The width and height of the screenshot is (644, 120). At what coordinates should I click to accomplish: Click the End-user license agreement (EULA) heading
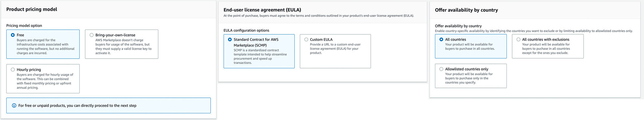pos(262,10)
